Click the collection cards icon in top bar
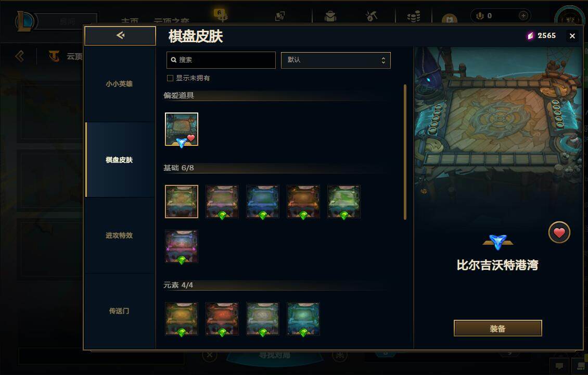 click(x=280, y=16)
